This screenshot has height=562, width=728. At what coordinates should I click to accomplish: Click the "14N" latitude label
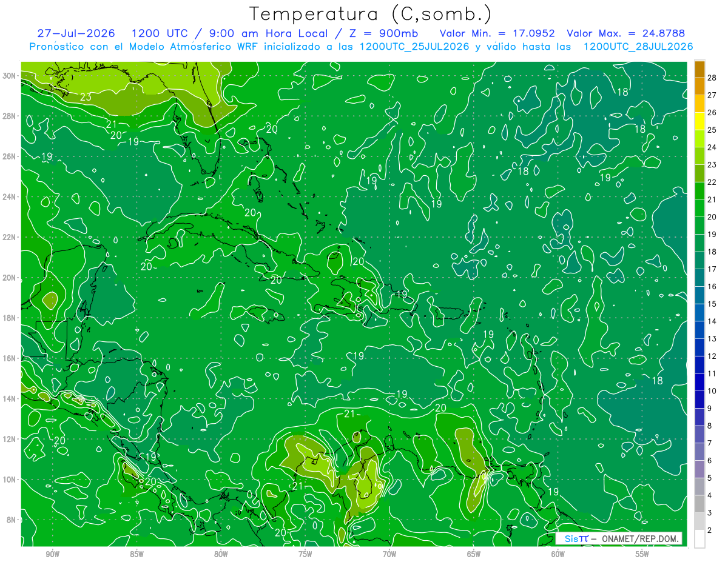(x=9, y=398)
